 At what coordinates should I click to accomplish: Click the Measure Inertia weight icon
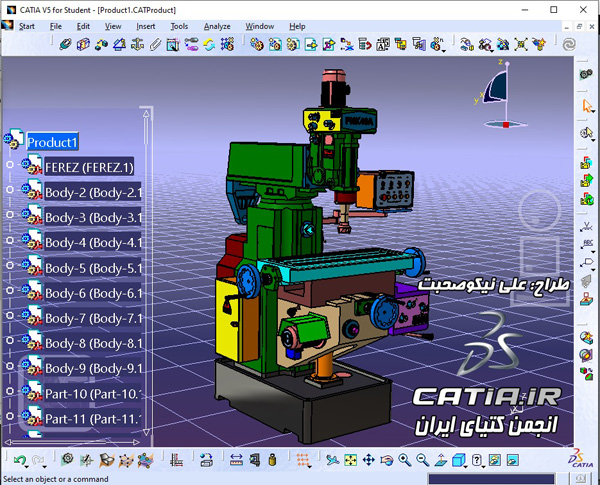(x=272, y=460)
